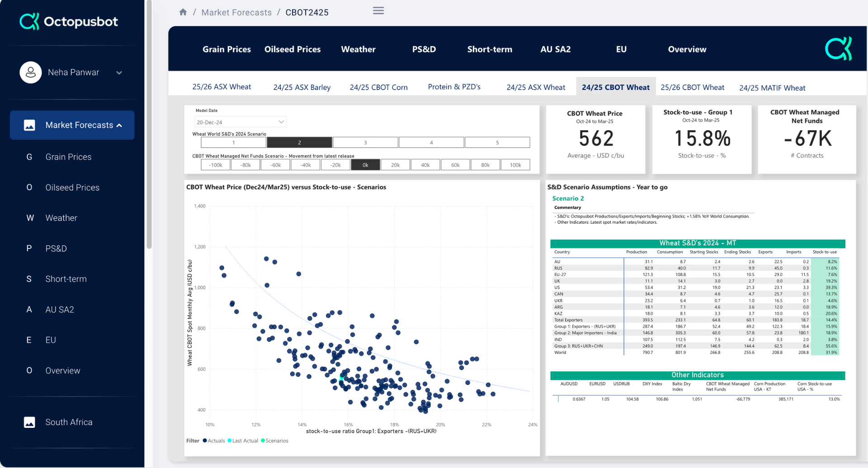Select the 100k net funds scenario
Screen dimensions: 868x468
pos(515,165)
